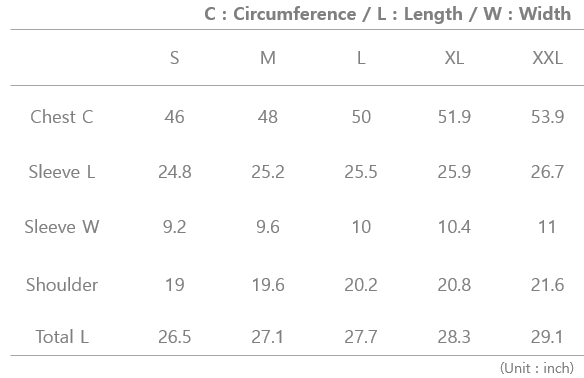The width and height of the screenshot is (584, 378).
Task: Click total length value 28.3
Action: [x=454, y=337]
